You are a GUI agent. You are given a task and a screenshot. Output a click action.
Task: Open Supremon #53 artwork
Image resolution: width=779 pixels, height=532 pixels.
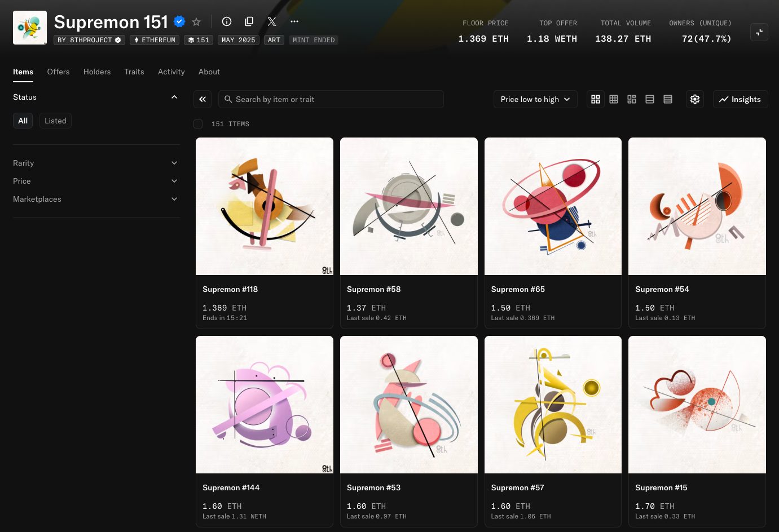coord(409,405)
